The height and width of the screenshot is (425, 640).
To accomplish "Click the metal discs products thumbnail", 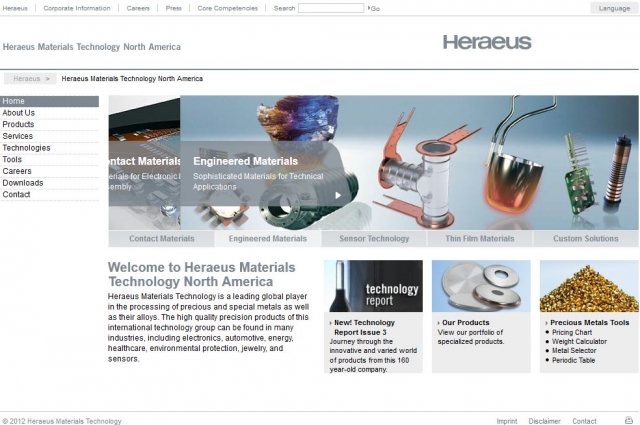I will point(481,286).
